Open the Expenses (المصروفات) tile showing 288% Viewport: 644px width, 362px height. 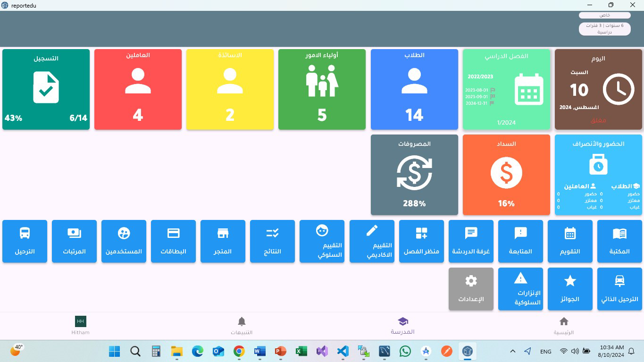click(414, 175)
